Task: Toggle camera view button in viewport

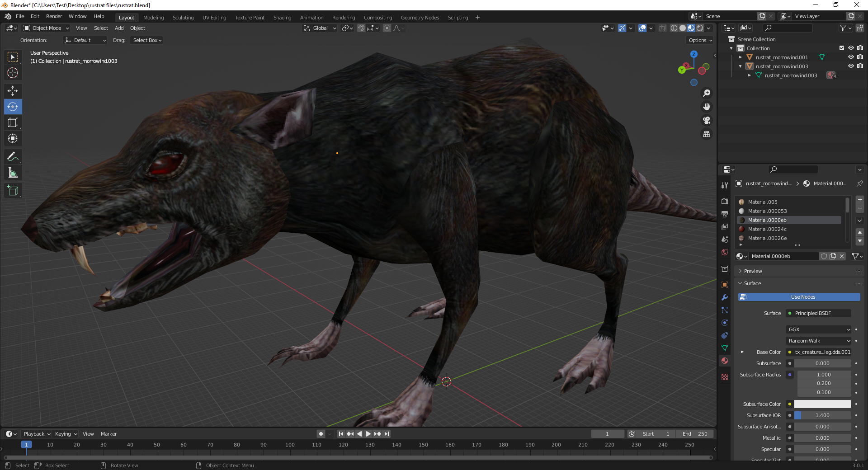Action: pyautogui.click(x=707, y=120)
